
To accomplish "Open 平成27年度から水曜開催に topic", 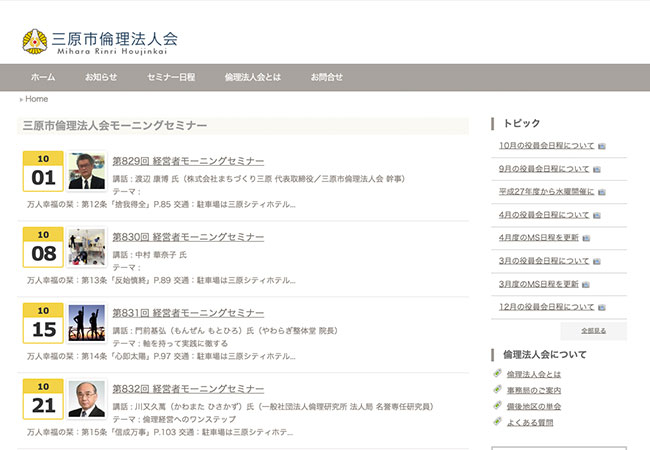I will pyautogui.click(x=546, y=191).
